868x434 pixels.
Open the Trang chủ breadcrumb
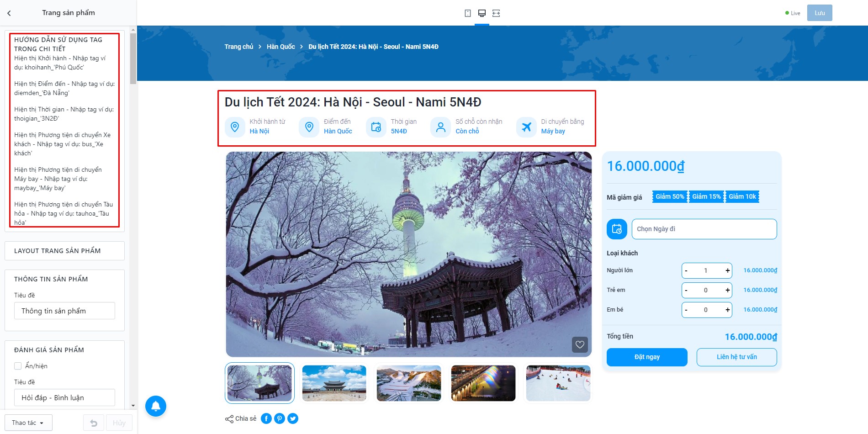239,47
